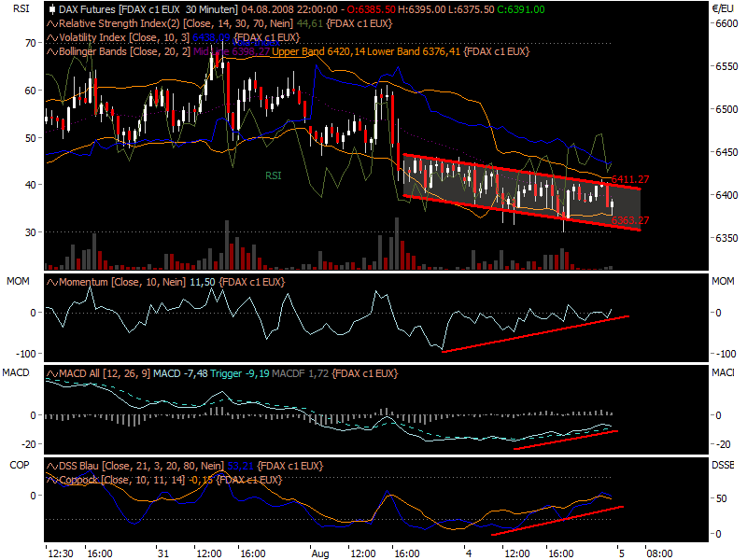This screenshot has height=560, width=747.
Task: Select the Coppock [Close, 10, 11, 14] legend
Action: (121, 480)
